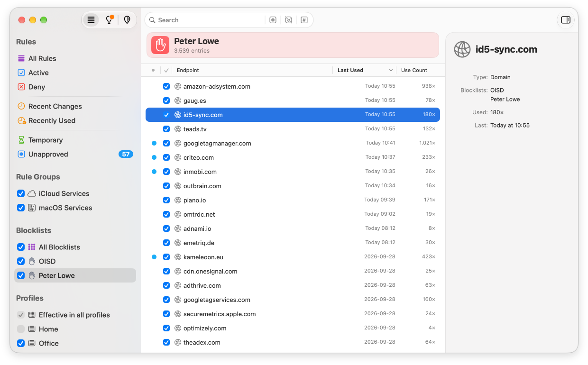Toggle the hash search filter icon
The image size is (588, 365).
[x=304, y=20]
